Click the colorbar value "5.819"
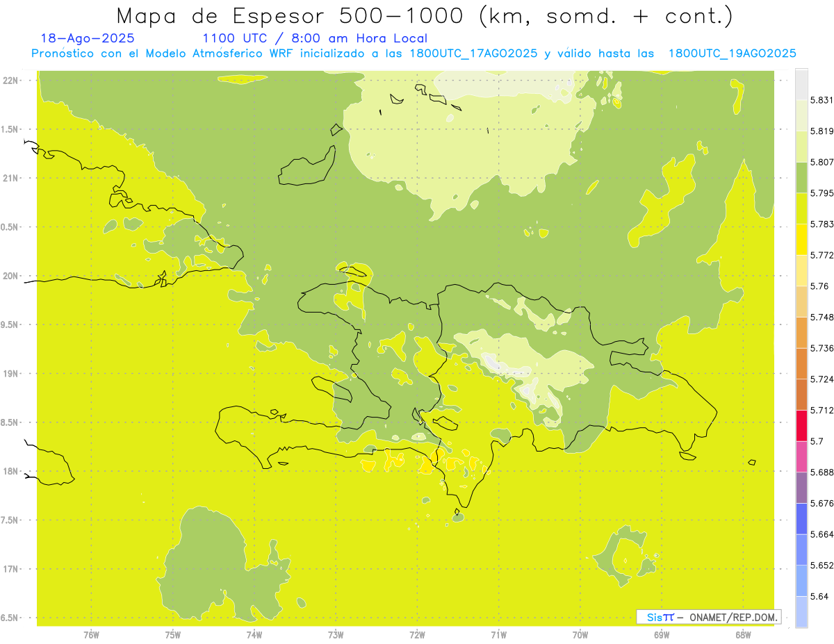Screen dimensions: 834x644 click(x=821, y=131)
